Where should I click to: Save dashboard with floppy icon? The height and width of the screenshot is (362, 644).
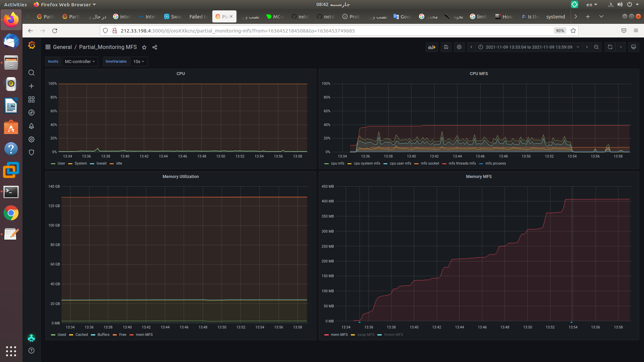[x=446, y=47]
